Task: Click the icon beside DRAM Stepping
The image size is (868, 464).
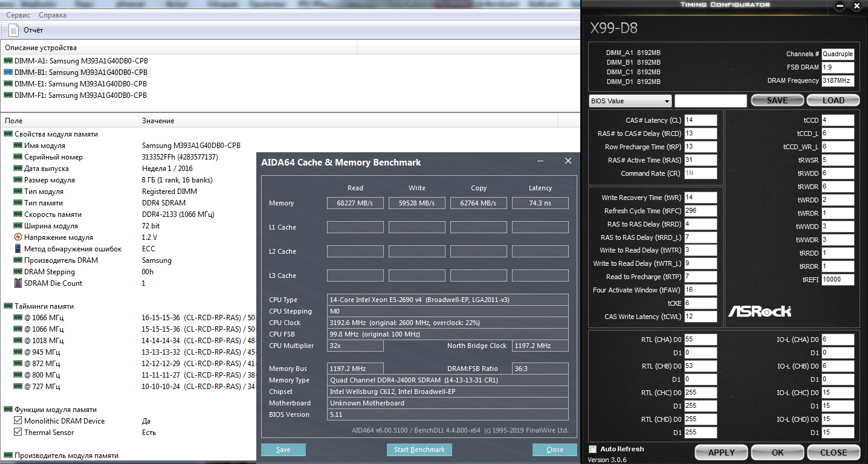Action: (x=18, y=272)
